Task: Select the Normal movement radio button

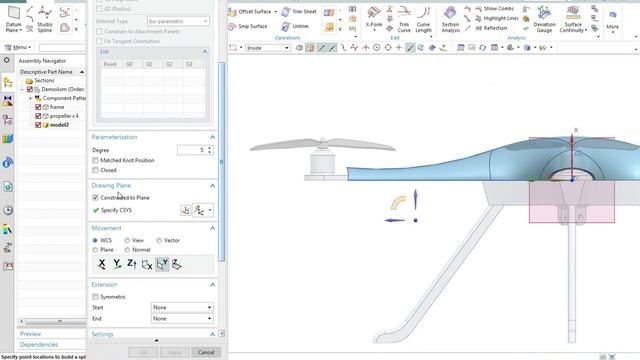Action: pyautogui.click(x=127, y=250)
